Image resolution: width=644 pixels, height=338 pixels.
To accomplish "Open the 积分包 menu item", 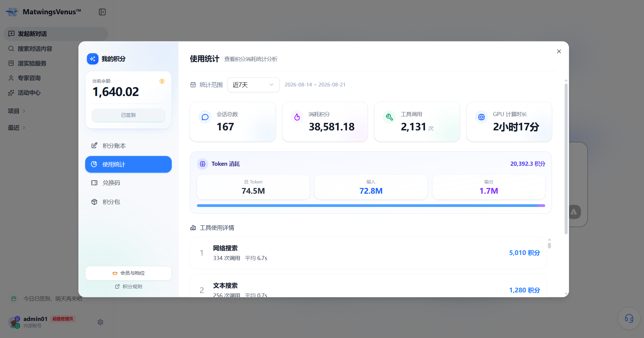I will [x=128, y=202].
